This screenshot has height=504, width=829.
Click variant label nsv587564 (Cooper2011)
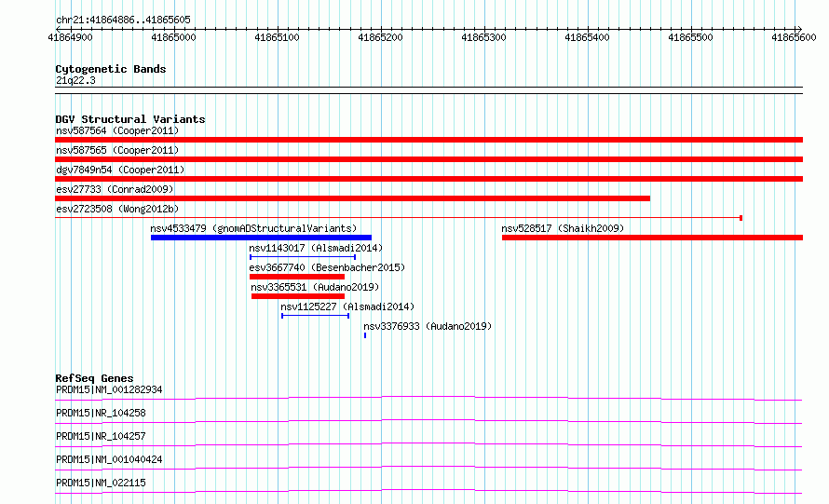coord(117,130)
